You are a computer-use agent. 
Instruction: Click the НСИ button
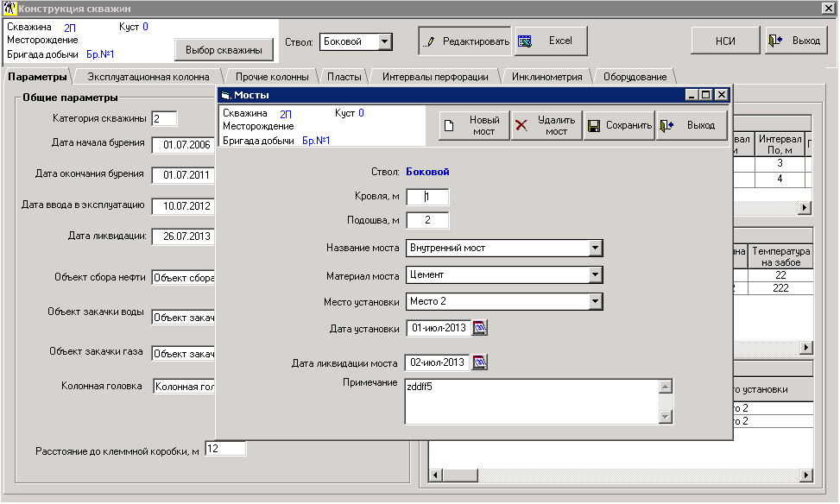pos(725,41)
